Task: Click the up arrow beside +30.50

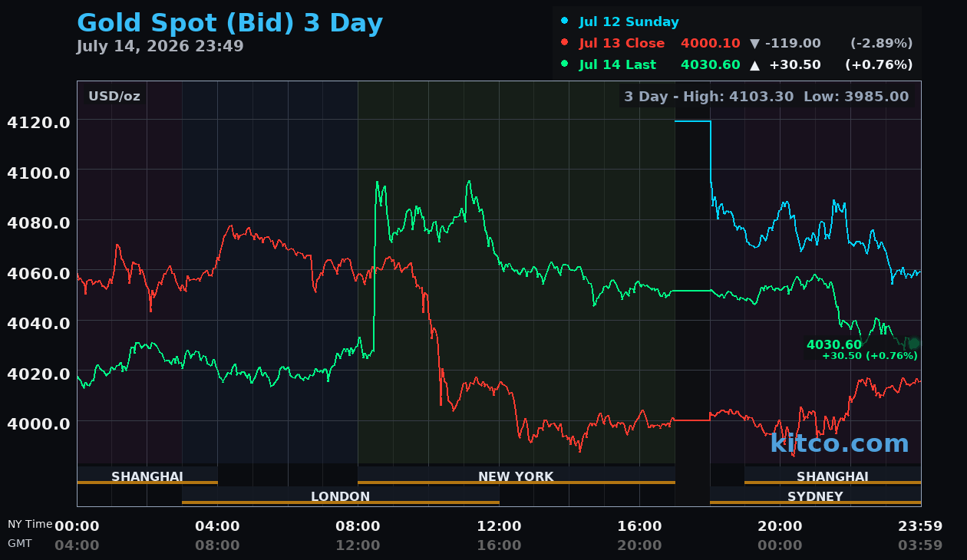Action: tap(754, 65)
